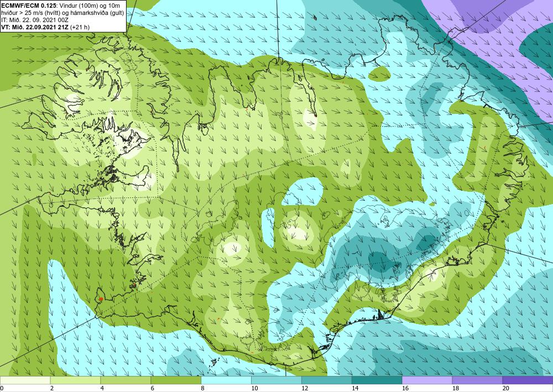Click the scale label '16'

[x=405, y=388]
